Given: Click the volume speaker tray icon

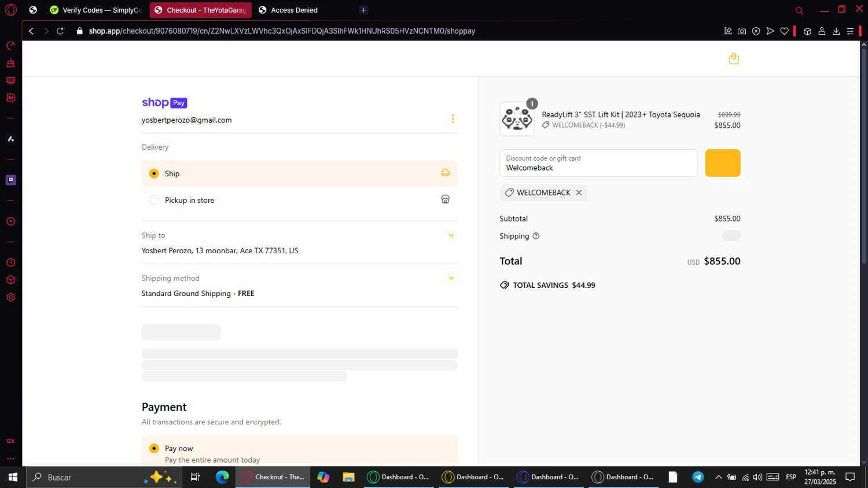Looking at the screenshot, I should (x=757, y=477).
